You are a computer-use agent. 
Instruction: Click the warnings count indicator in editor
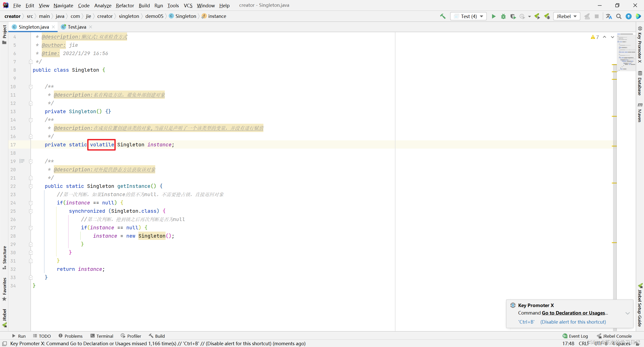point(595,37)
